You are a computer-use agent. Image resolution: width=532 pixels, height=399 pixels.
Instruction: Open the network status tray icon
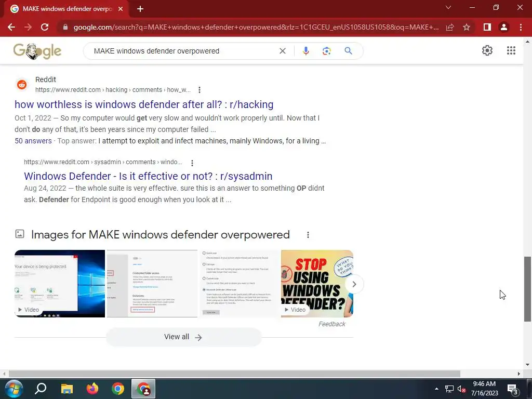click(449, 389)
